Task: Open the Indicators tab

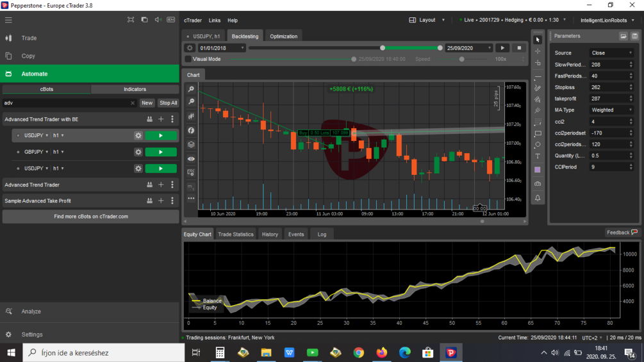Action: pyautogui.click(x=135, y=89)
